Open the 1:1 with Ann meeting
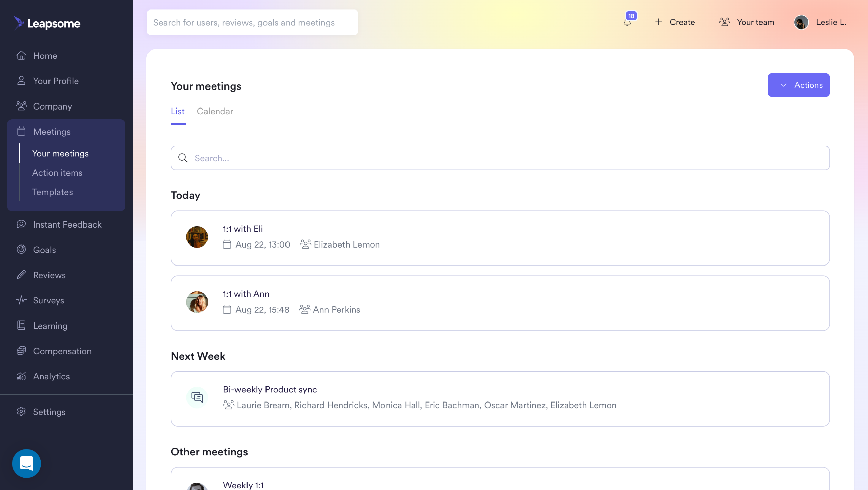 (500, 303)
